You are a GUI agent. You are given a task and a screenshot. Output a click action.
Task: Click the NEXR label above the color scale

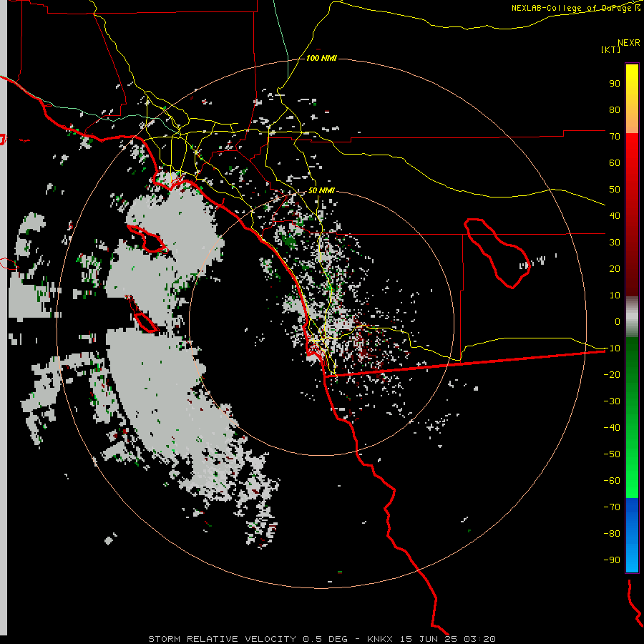point(629,43)
